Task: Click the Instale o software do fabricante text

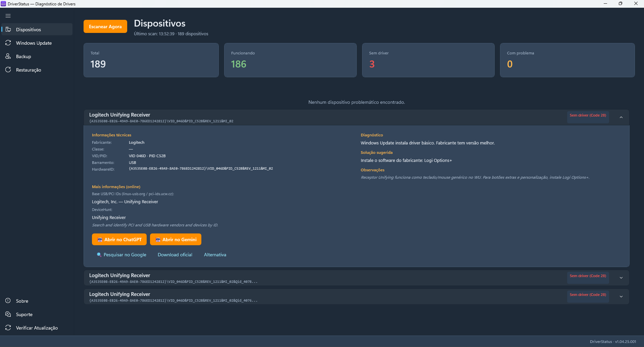Action: 406,160
